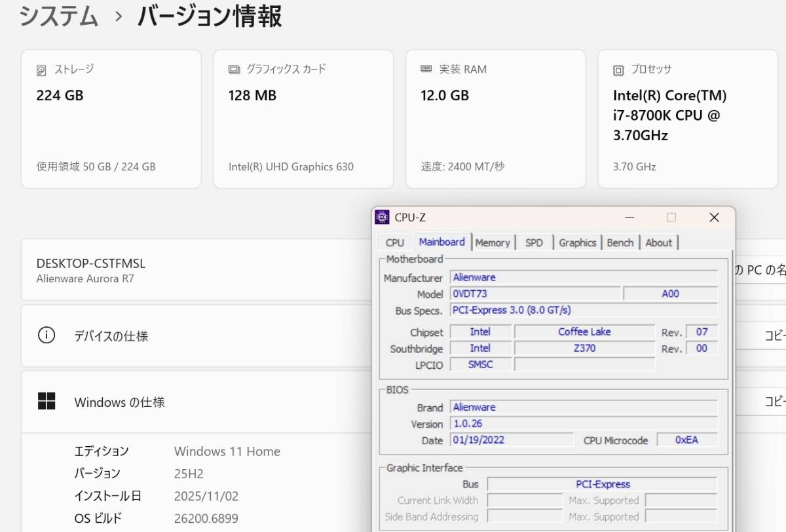Click the info icon beside デバイスの仕様
Screen dimensions: 786x532
click(47, 335)
